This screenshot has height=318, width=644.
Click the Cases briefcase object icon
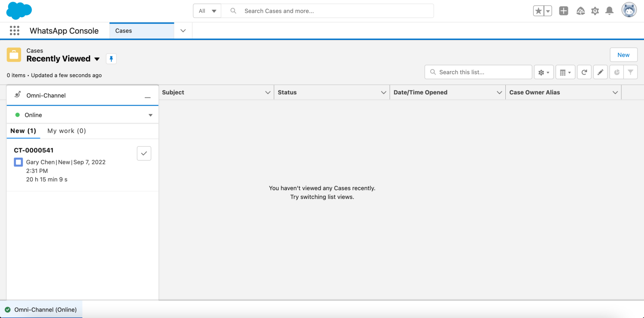[x=14, y=55]
